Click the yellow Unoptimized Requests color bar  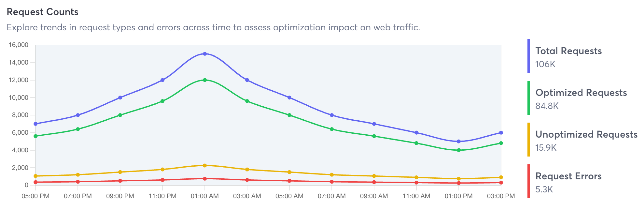[x=529, y=140]
